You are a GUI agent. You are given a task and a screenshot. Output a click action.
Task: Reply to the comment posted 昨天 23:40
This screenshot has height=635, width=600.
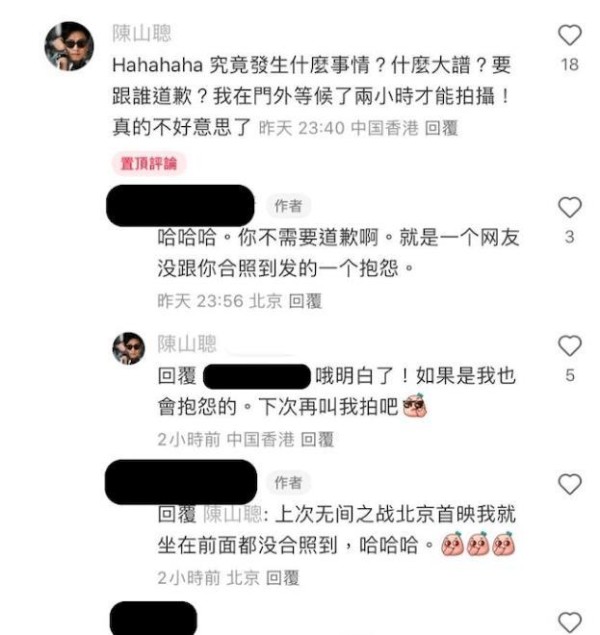pyautogui.click(x=441, y=128)
